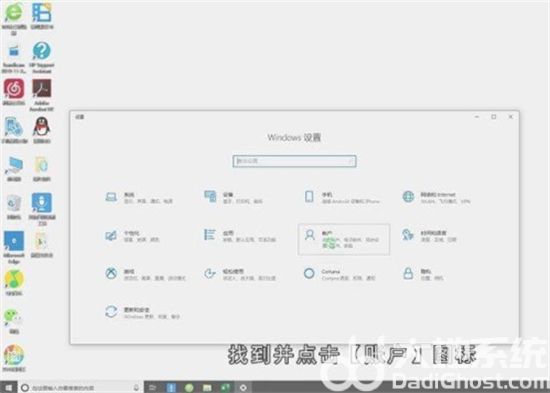Close the Settings window
The image size is (550, 393).
click(x=511, y=117)
